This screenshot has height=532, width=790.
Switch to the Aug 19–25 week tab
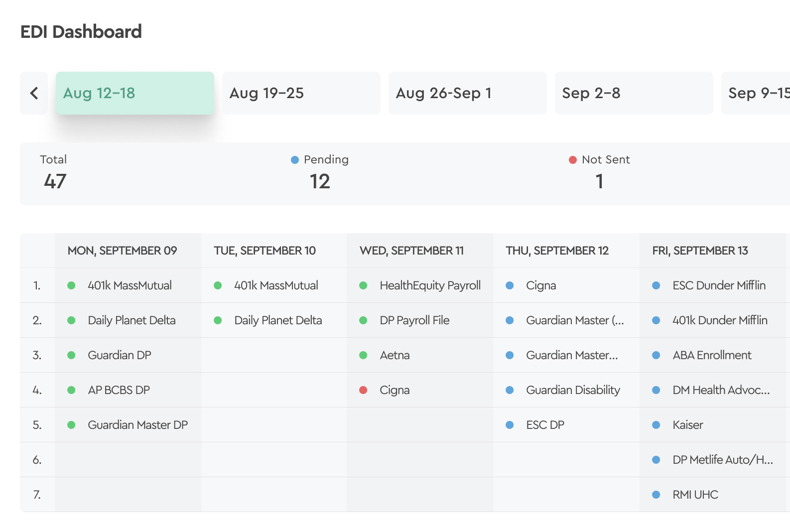point(301,93)
